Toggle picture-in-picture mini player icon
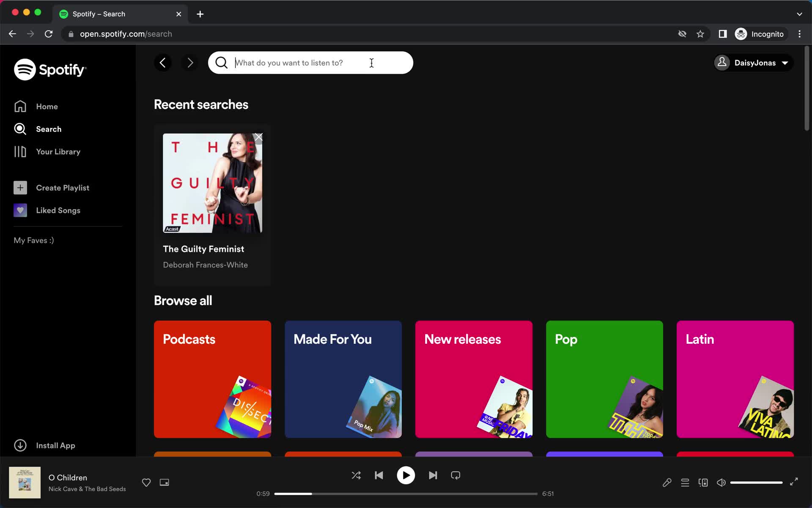The image size is (812, 508). pyautogui.click(x=165, y=482)
